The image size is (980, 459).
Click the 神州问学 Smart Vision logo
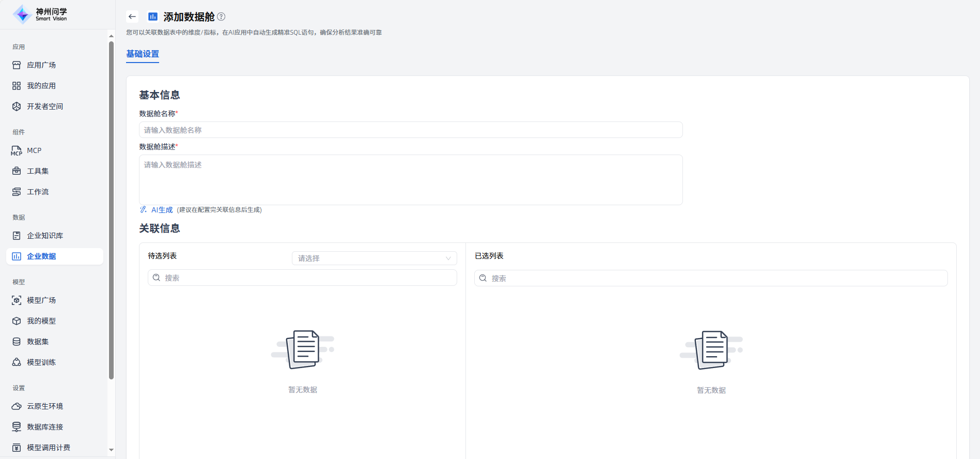point(40,14)
